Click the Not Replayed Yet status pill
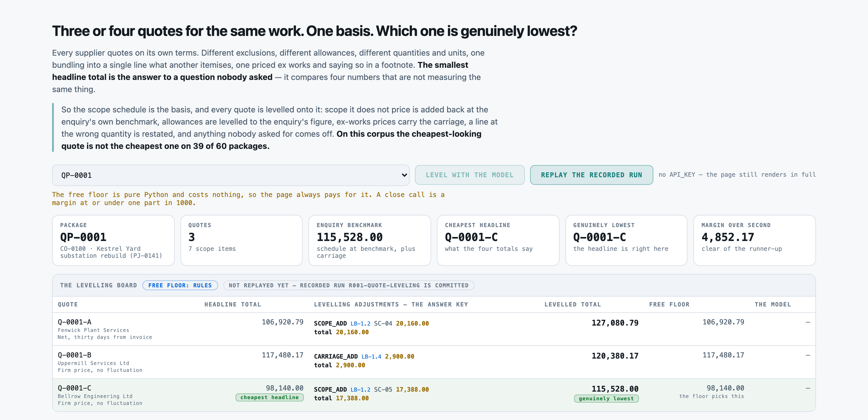The width and height of the screenshot is (868, 420). click(348, 285)
